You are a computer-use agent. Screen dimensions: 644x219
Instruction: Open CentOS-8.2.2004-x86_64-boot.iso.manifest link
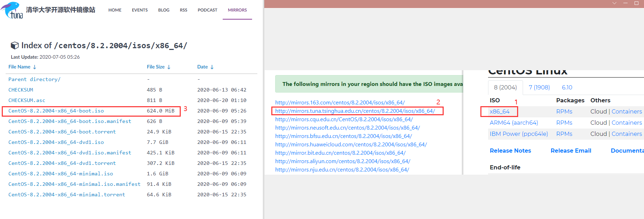70,121
